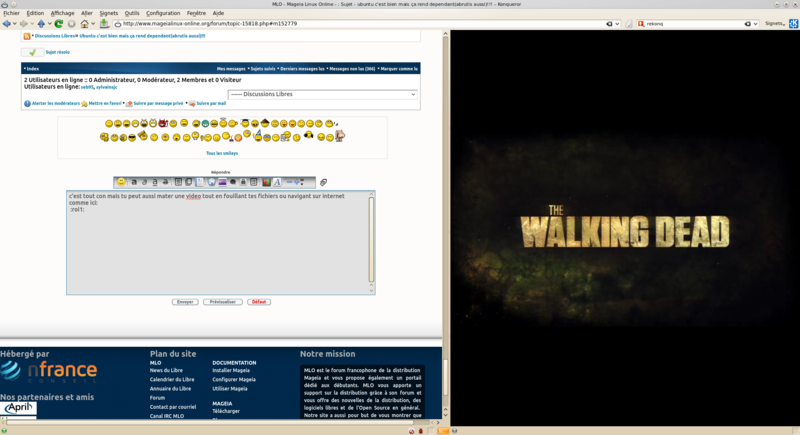This screenshot has width=800, height=435.
Task: Click the Envoyer button
Action: click(x=185, y=302)
